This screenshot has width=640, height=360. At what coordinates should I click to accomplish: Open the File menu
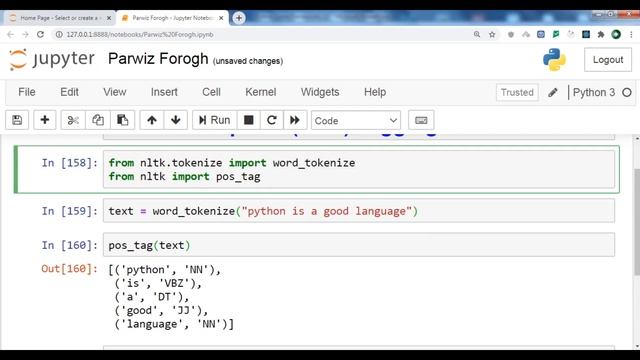pyautogui.click(x=27, y=92)
